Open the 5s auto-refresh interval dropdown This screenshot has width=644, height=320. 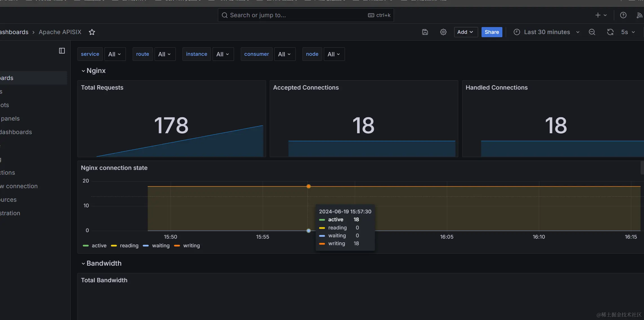(628, 32)
